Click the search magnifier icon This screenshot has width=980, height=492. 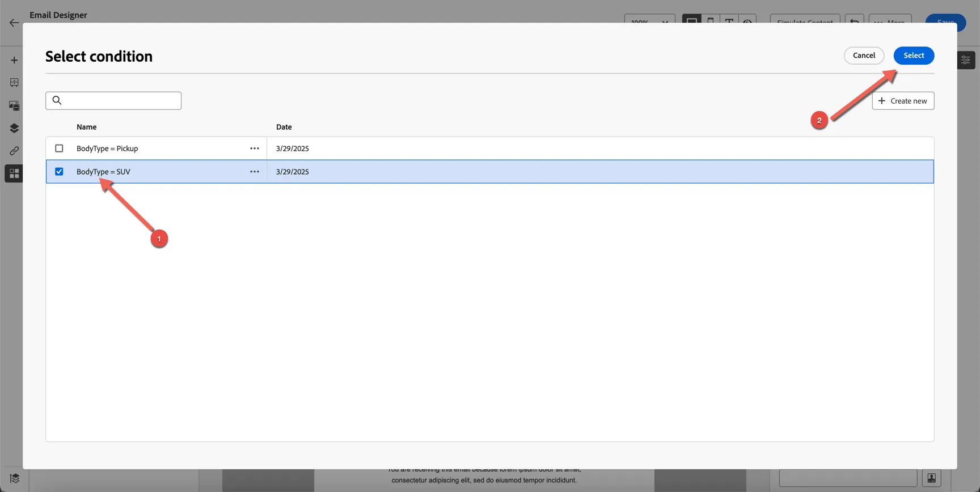(x=57, y=100)
